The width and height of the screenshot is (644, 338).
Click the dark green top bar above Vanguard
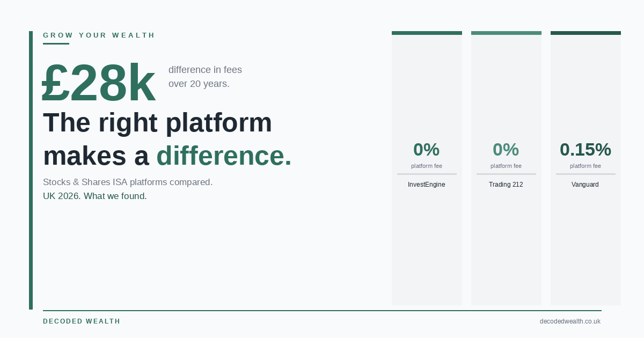tap(586, 33)
